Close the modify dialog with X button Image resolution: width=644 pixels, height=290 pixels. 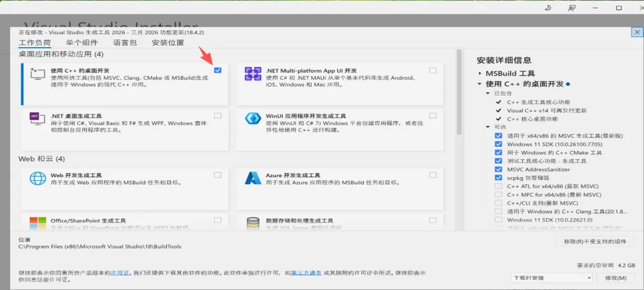[x=637, y=32]
